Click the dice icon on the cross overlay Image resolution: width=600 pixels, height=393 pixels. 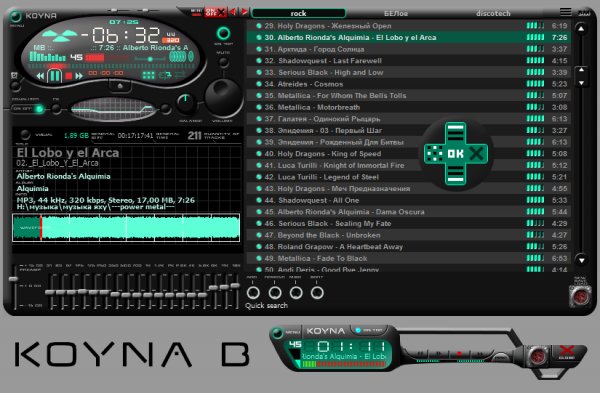coord(434,153)
